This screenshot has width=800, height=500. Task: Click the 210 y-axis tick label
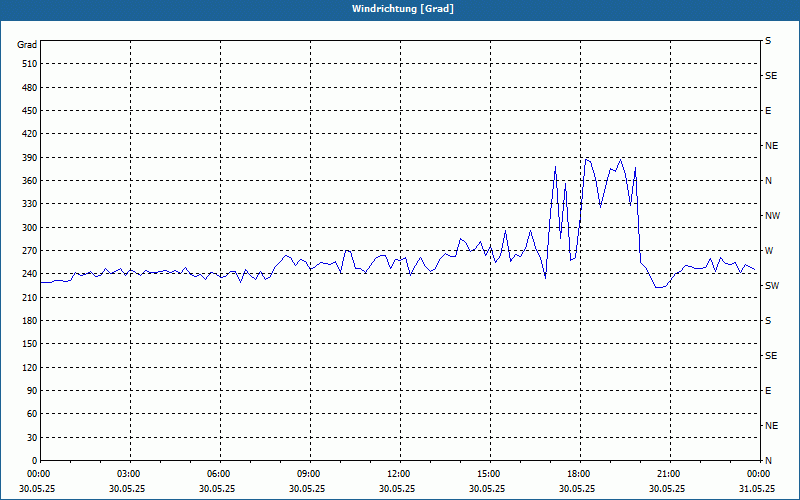tap(30, 297)
